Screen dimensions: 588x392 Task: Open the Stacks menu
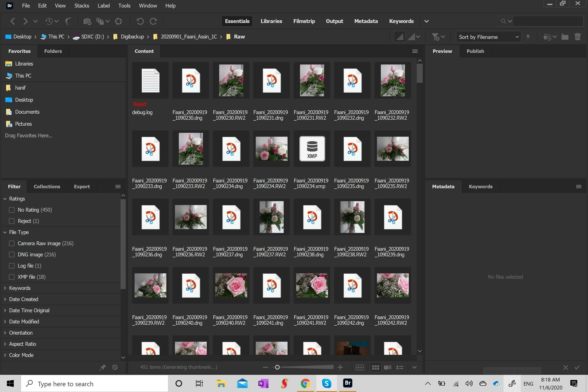point(81,6)
